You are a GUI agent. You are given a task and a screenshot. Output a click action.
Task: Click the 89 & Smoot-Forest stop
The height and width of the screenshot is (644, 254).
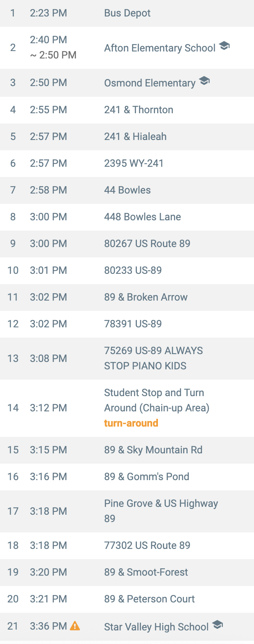coord(146,572)
